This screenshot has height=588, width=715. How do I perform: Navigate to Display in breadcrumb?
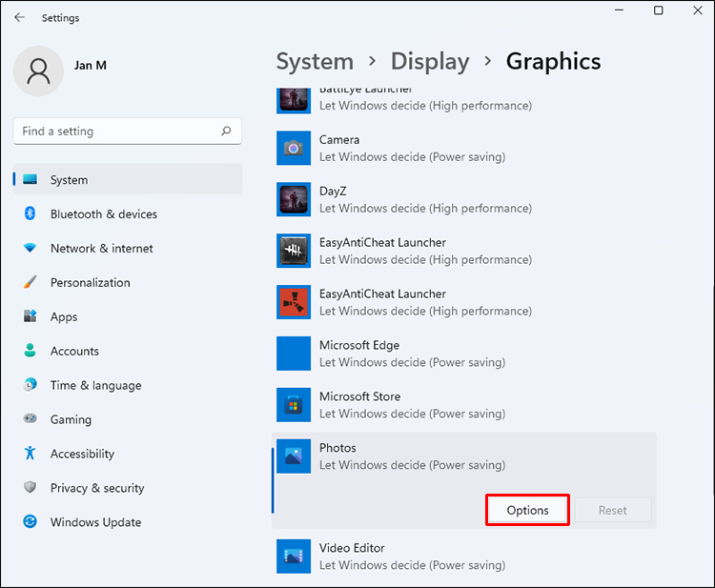(430, 62)
